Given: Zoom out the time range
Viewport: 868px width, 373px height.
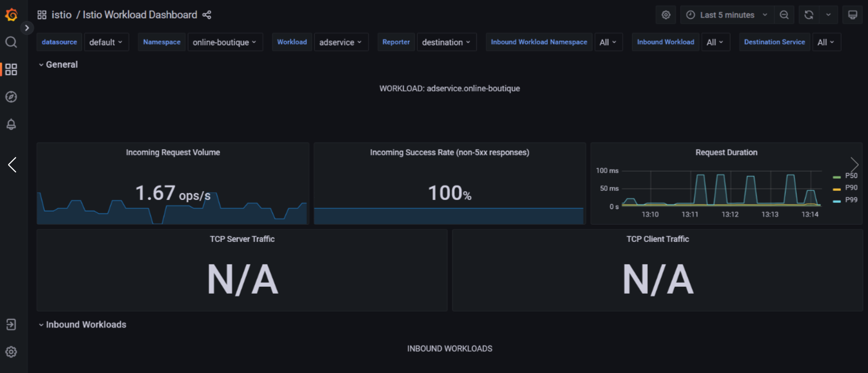Looking at the screenshot, I should (784, 15).
